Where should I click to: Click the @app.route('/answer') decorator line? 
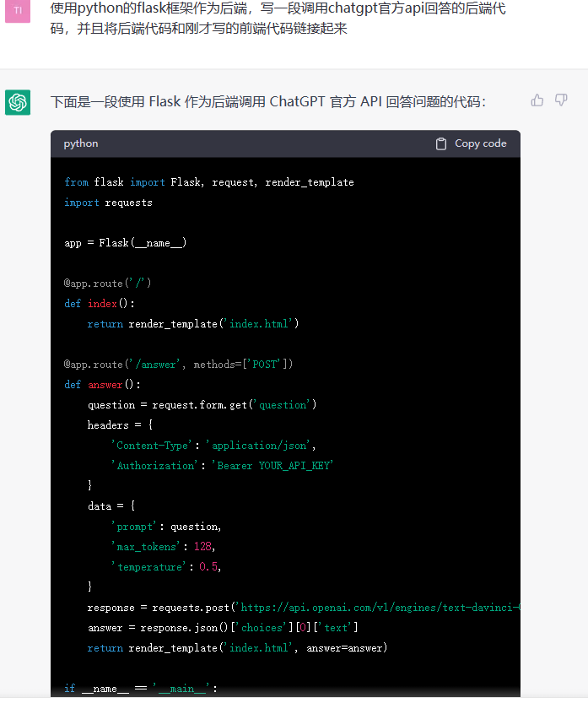pyautogui.click(x=178, y=365)
